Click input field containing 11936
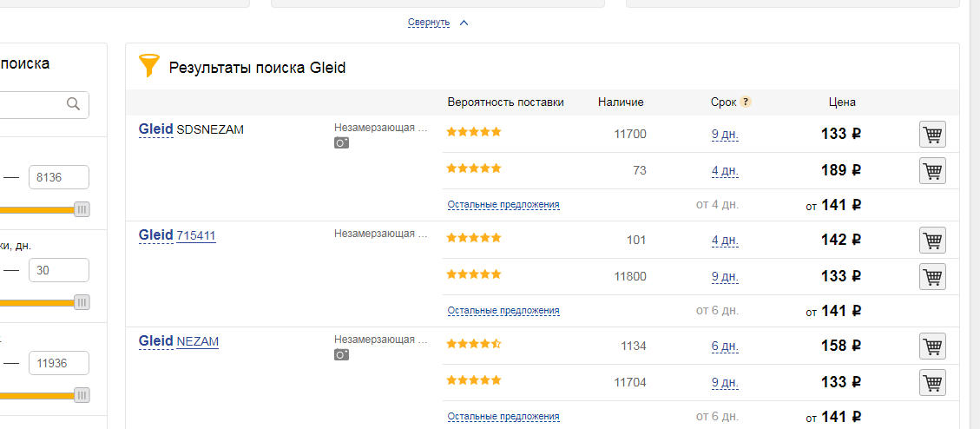This screenshot has width=980, height=429. click(59, 363)
